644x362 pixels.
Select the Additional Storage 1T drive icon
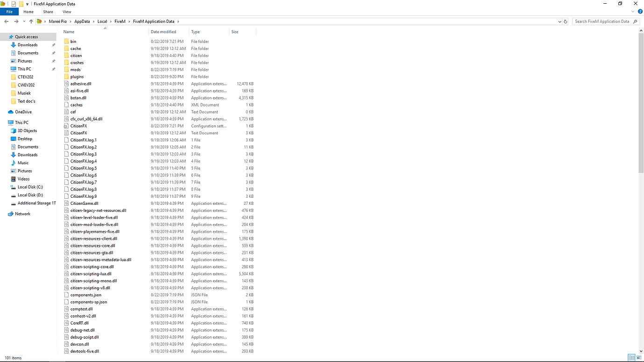click(14, 203)
